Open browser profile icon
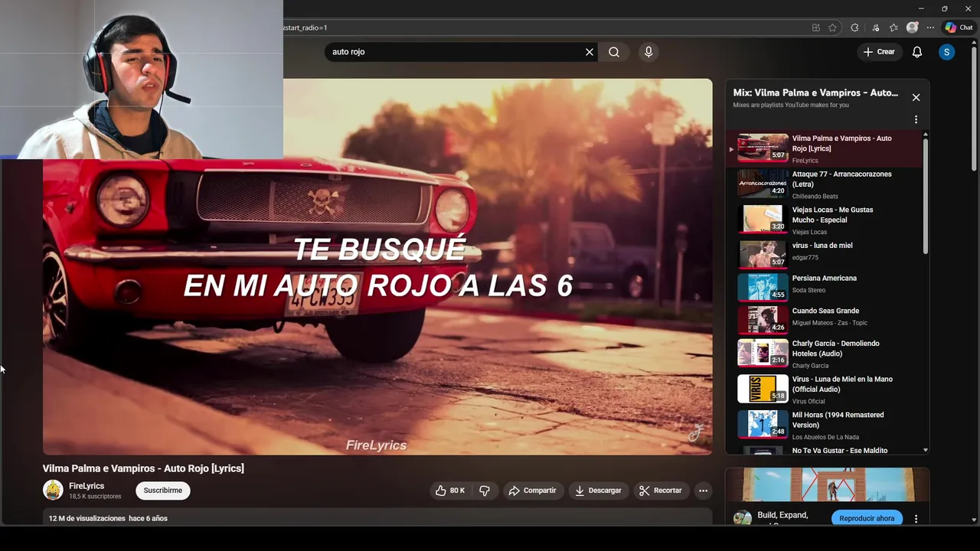The height and width of the screenshot is (551, 980). click(x=912, y=28)
